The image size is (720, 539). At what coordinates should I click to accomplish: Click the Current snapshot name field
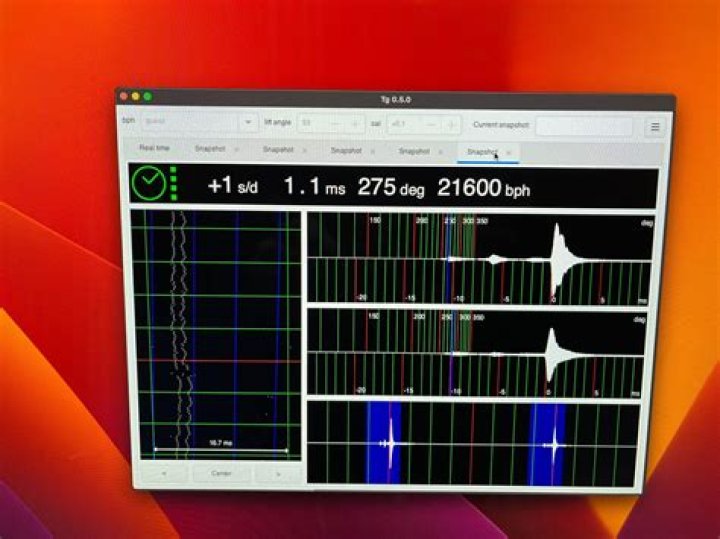coord(583,127)
